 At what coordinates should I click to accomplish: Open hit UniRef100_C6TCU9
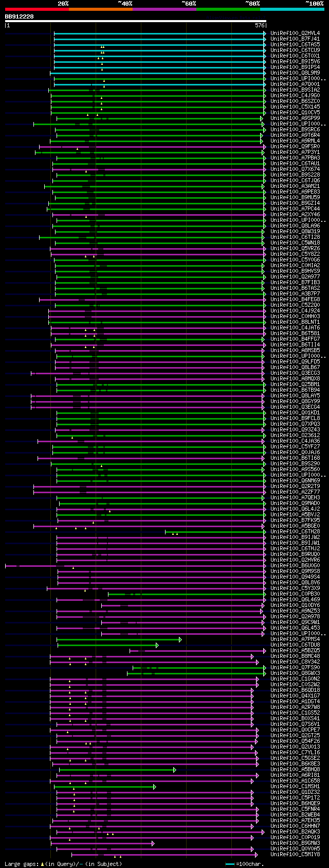[295, 50]
